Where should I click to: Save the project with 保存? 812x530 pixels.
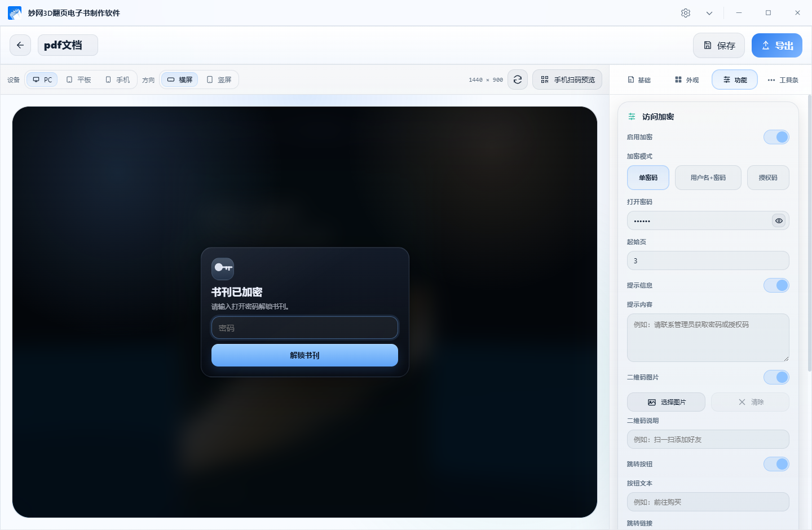coord(719,45)
